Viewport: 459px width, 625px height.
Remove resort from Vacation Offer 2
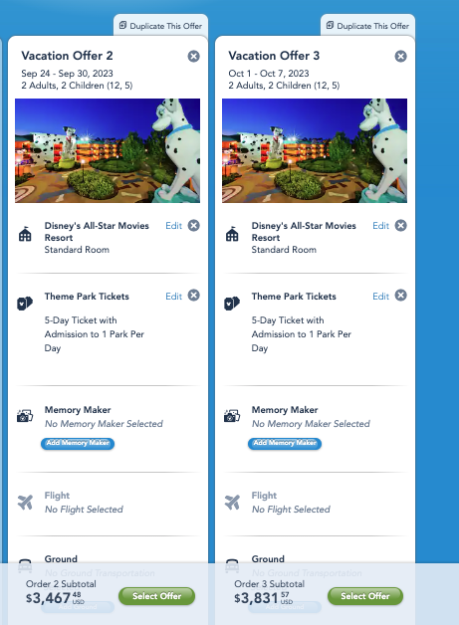(x=194, y=226)
